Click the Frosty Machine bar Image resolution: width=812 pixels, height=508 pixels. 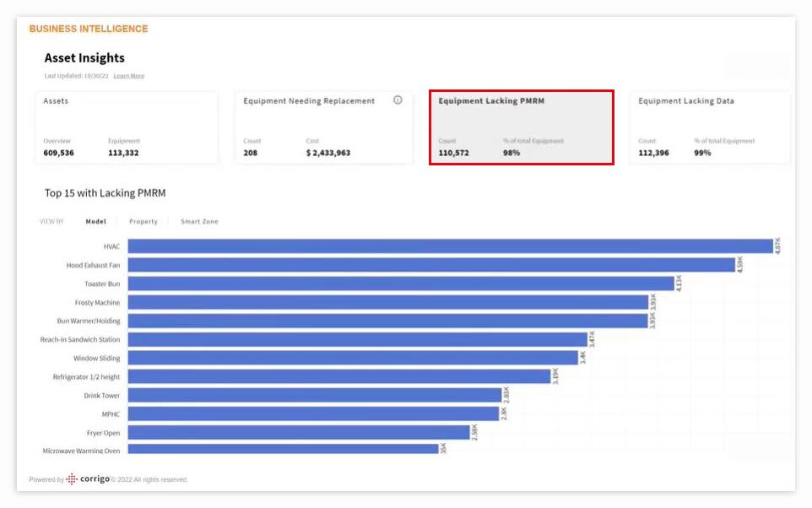(388, 302)
